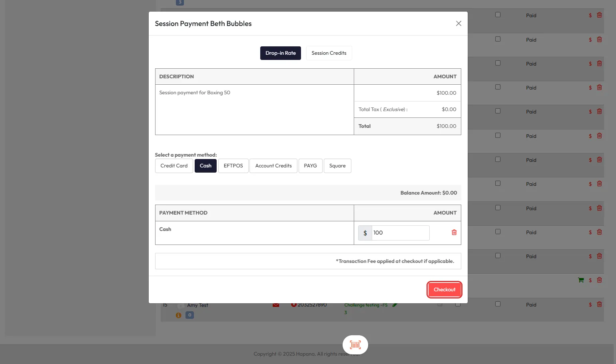Screen dimensions: 616x364
Task: Close the Session Payment dialog
Action: [459, 24]
